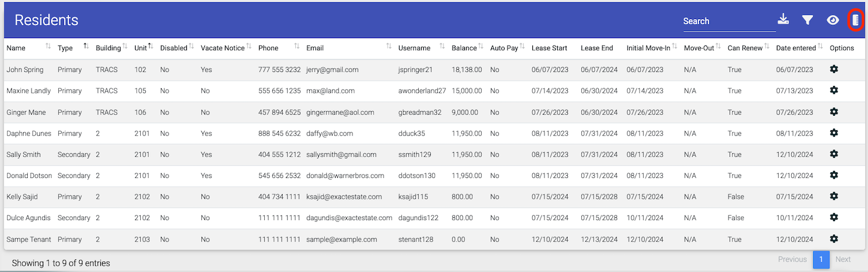Image resolution: width=868 pixels, height=272 pixels.
Task: Open options gear for John Spring
Action: (833, 69)
